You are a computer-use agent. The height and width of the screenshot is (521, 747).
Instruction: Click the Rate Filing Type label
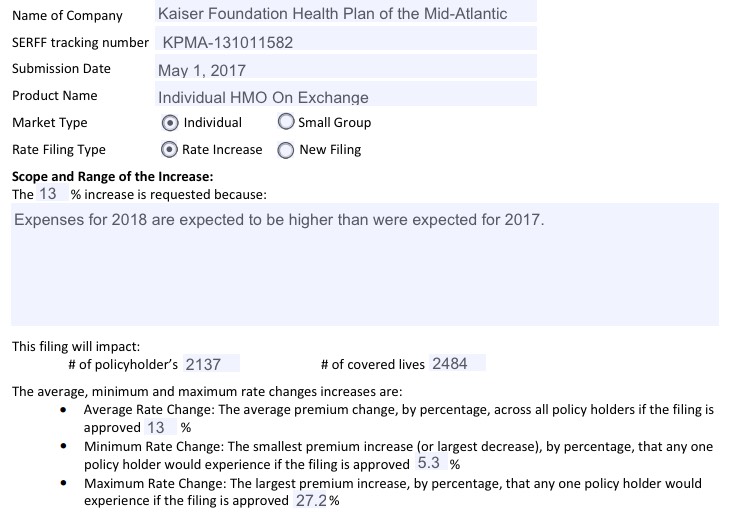58,150
